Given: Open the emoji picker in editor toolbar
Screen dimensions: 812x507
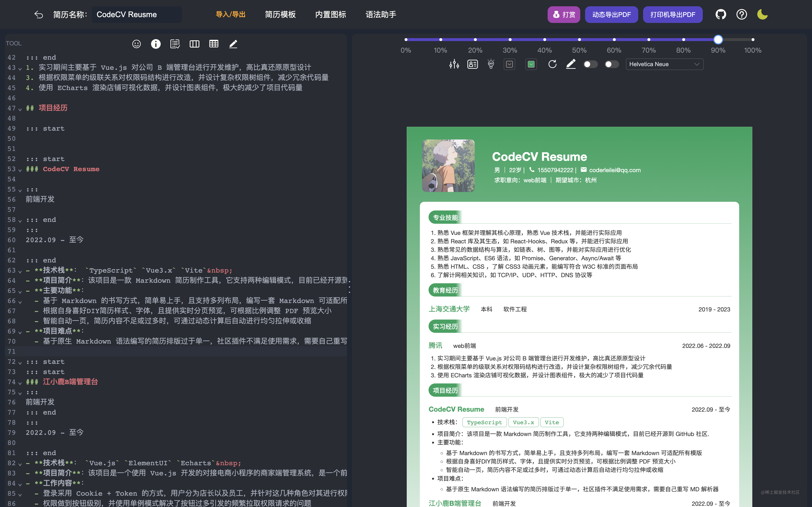Looking at the screenshot, I should point(136,44).
